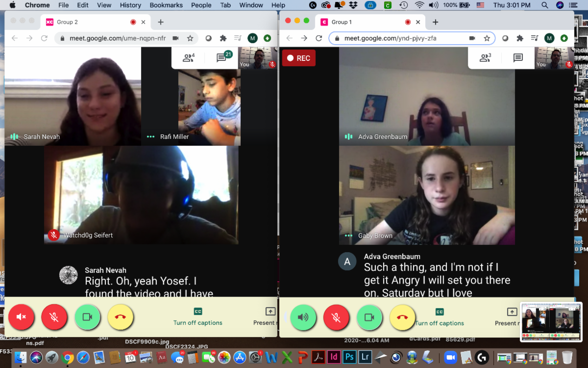Open chat panel in Group 1 meeting
The width and height of the screenshot is (588, 368).
(x=518, y=58)
